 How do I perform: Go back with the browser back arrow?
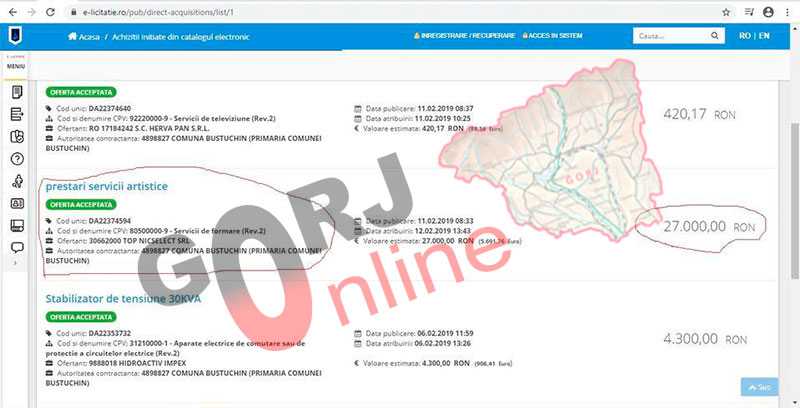click(13, 12)
